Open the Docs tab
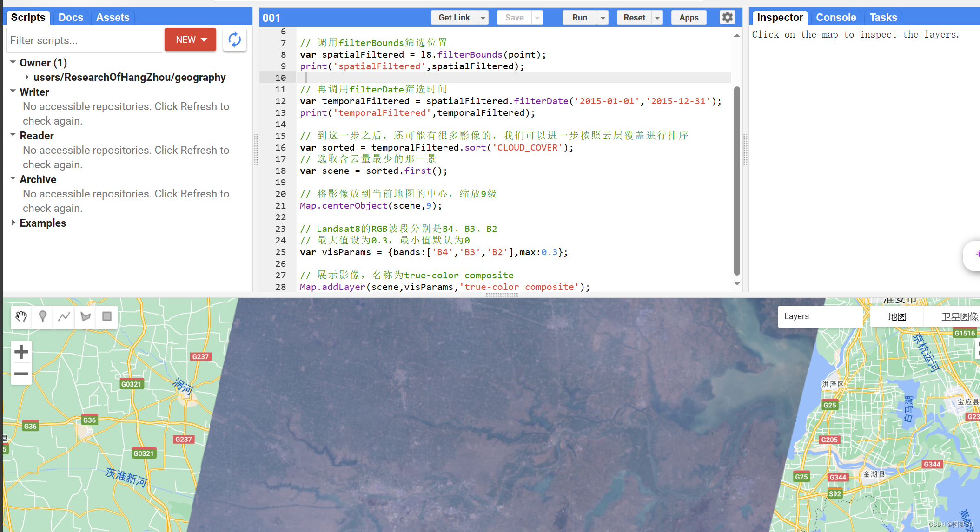 tap(70, 17)
